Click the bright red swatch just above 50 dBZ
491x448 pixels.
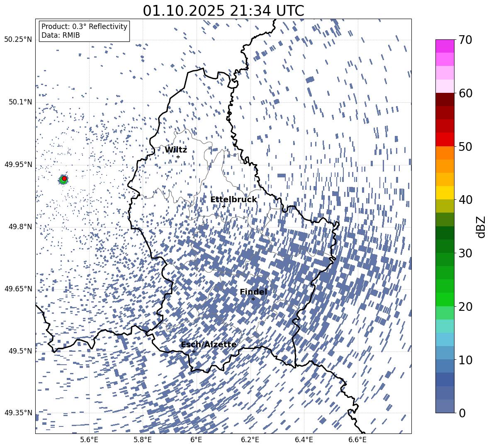pyautogui.click(x=445, y=139)
